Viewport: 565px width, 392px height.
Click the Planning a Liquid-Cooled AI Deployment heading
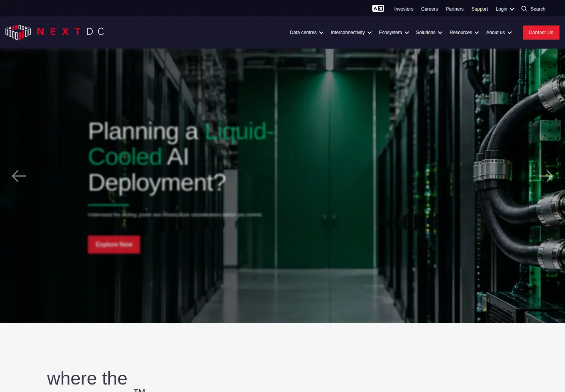180,157
